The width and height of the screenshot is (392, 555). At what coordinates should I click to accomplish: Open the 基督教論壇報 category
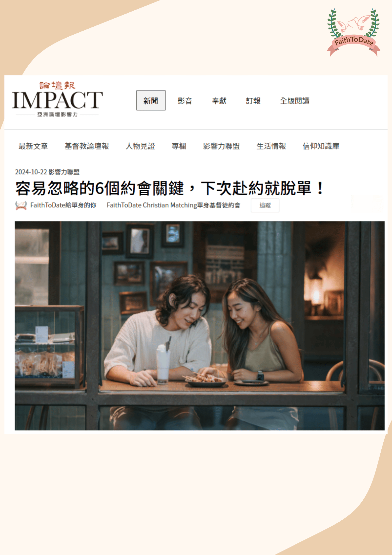tap(87, 146)
